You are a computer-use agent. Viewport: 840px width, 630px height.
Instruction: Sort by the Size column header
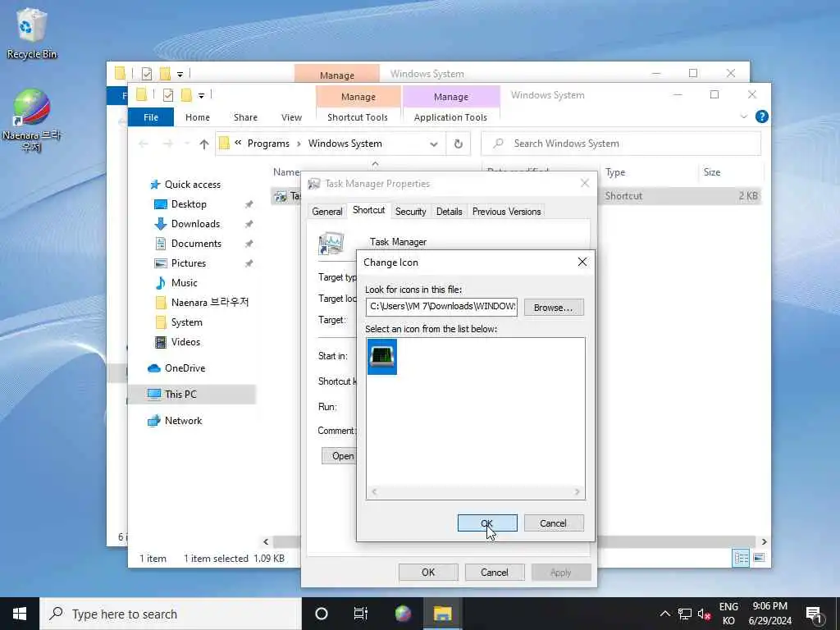pos(711,172)
